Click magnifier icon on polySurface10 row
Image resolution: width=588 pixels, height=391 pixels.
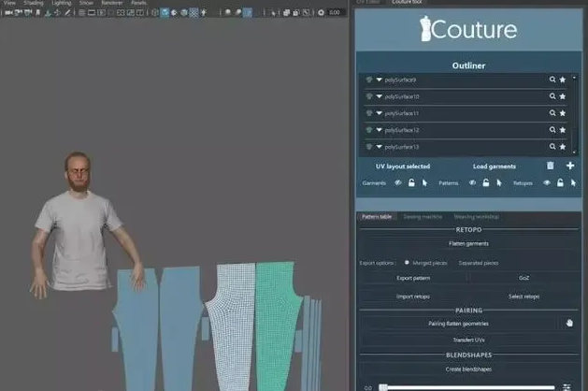[x=552, y=96]
